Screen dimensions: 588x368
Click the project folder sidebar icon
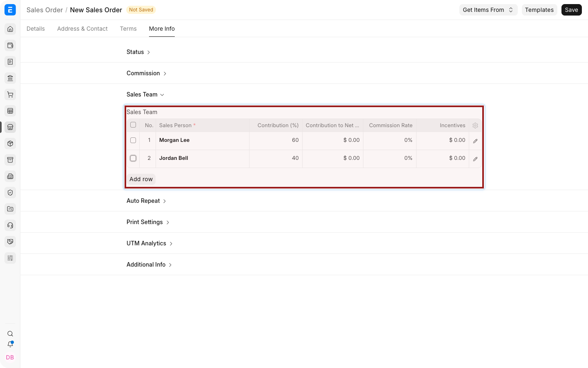[10, 209]
